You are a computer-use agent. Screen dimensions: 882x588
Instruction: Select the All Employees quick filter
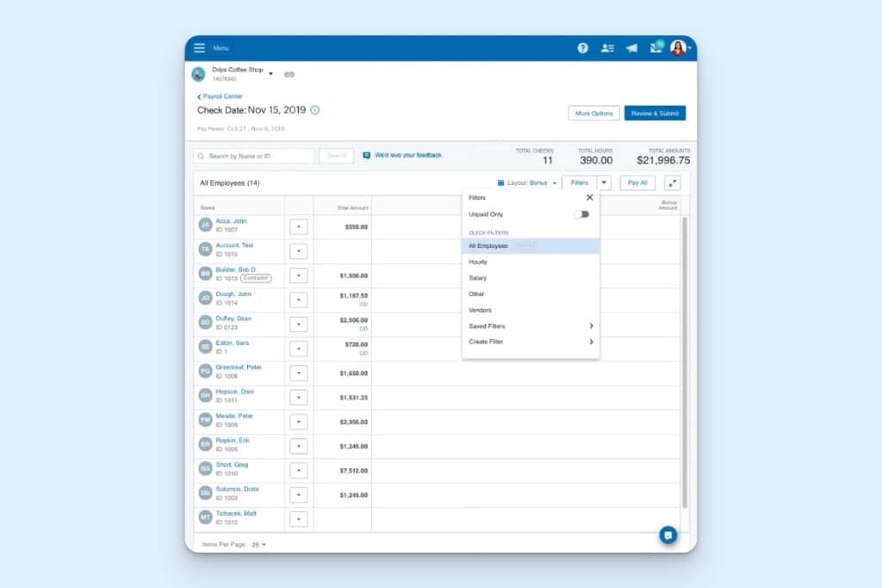tap(531, 245)
